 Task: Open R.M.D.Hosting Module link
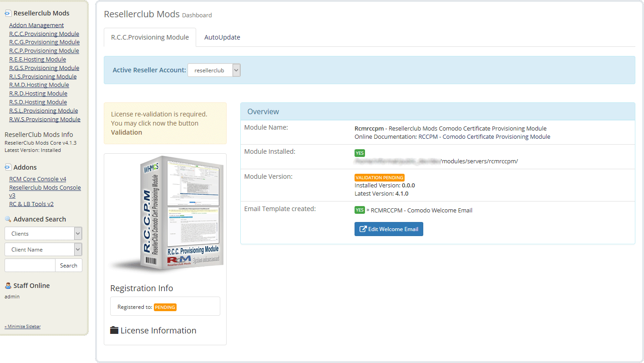tap(39, 85)
